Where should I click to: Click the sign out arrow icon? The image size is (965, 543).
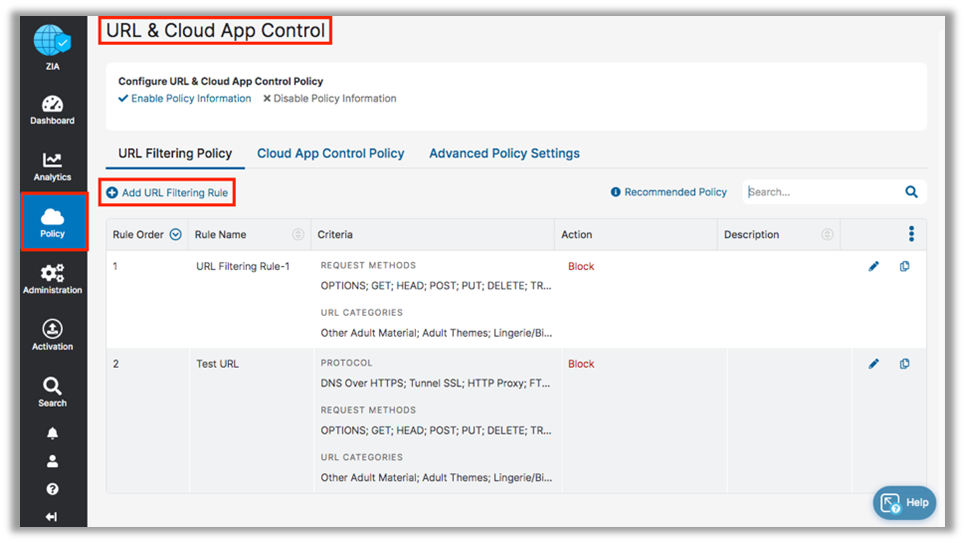click(x=52, y=517)
